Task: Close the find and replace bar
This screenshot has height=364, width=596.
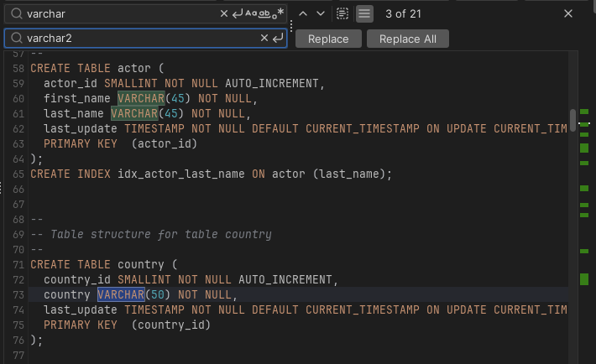Action: coord(569,13)
